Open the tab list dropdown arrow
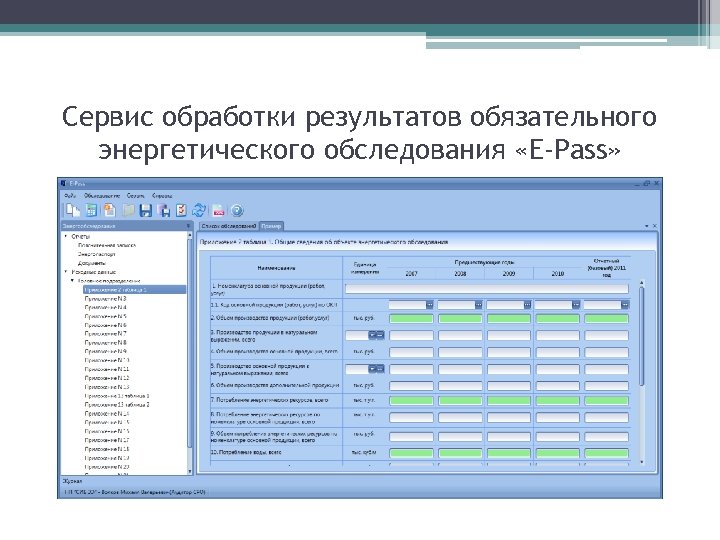Viewport: 720px width, 540px height. (647, 226)
